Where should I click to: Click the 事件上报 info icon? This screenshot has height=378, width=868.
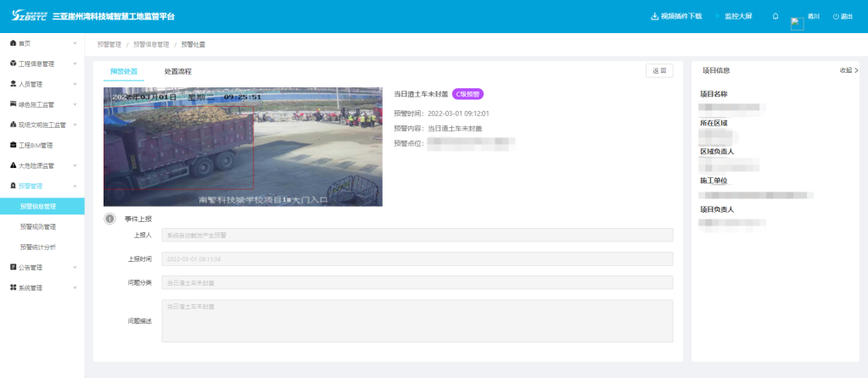click(109, 219)
